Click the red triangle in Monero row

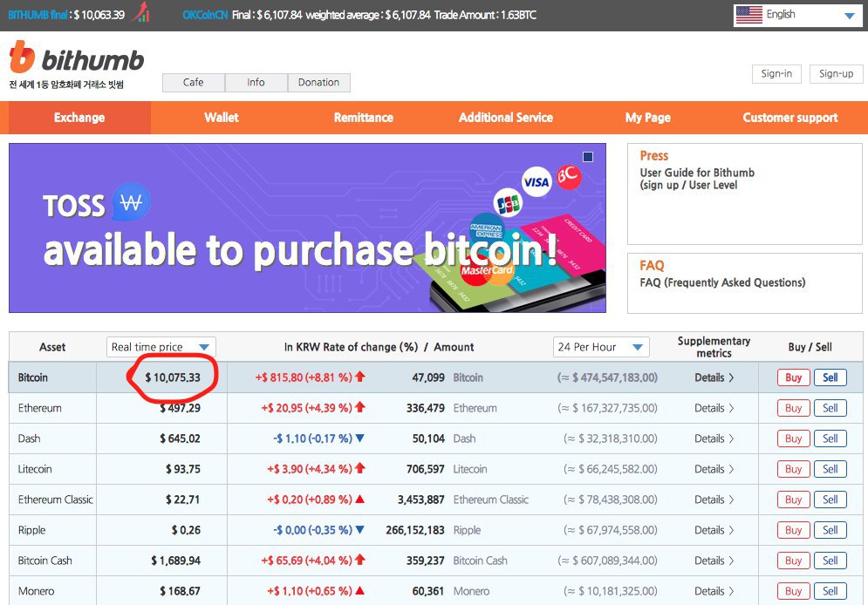click(359, 591)
